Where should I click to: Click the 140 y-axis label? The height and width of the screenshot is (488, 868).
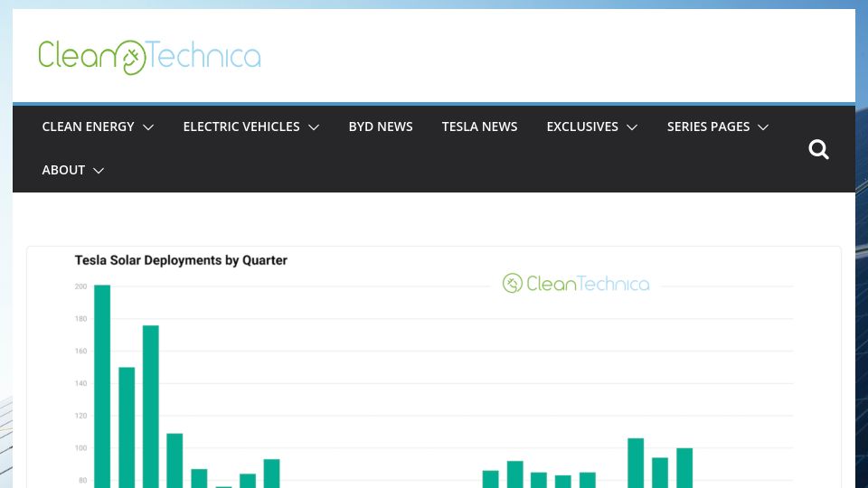point(80,383)
